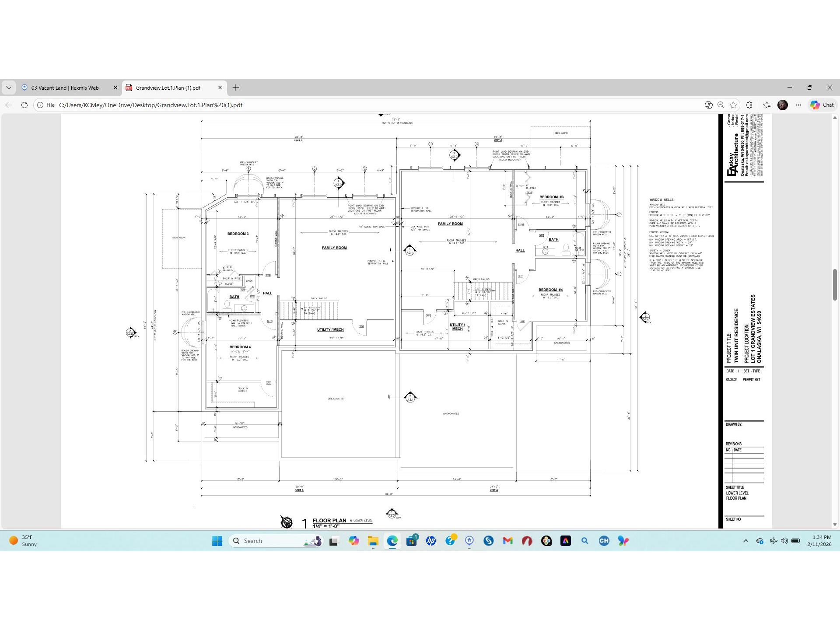840x630 pixels.
Task: Open the Copilot Chat button
Action: [822, 105]
